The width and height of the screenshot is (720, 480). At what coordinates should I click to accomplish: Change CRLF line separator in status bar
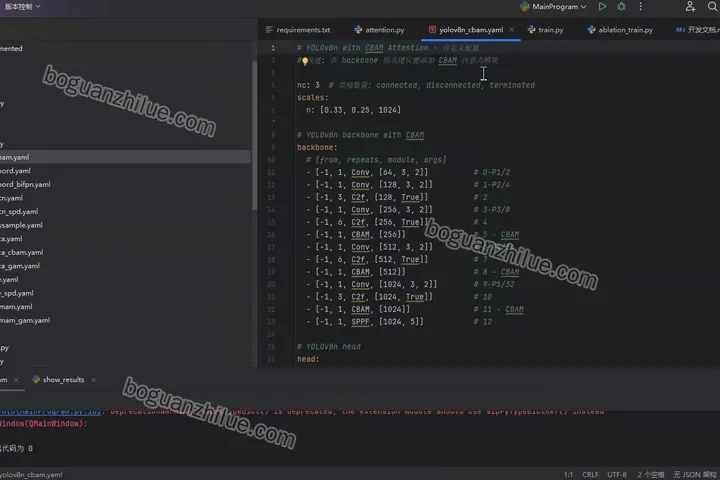590,474
